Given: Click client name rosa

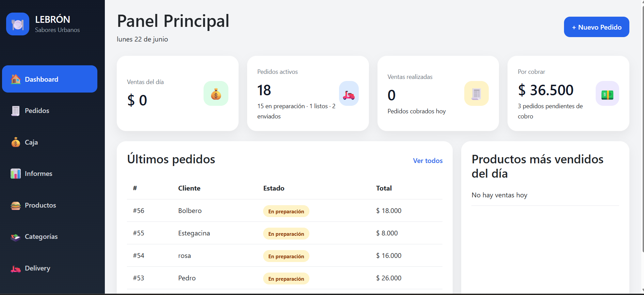Looking at the screenshot, I should click(x=184, y=256).
